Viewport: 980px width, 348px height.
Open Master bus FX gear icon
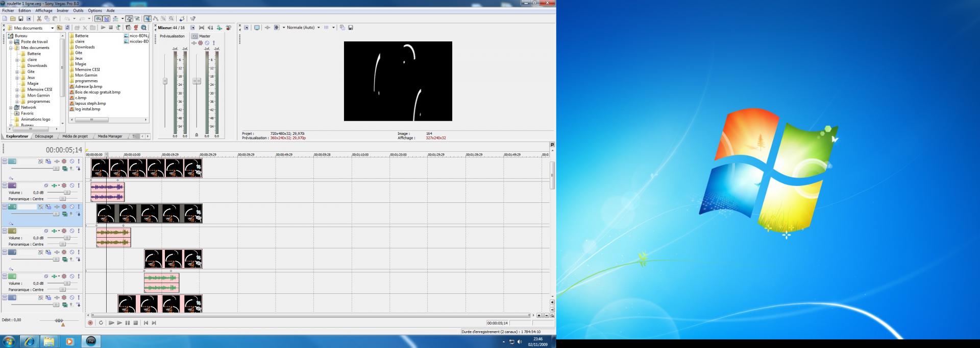coord(200,43)
